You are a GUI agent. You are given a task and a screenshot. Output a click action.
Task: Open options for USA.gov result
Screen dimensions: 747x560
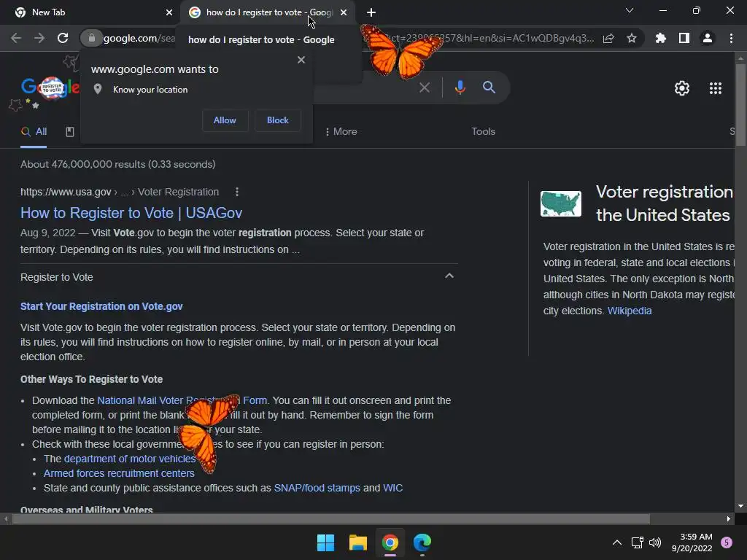[237, 192]
